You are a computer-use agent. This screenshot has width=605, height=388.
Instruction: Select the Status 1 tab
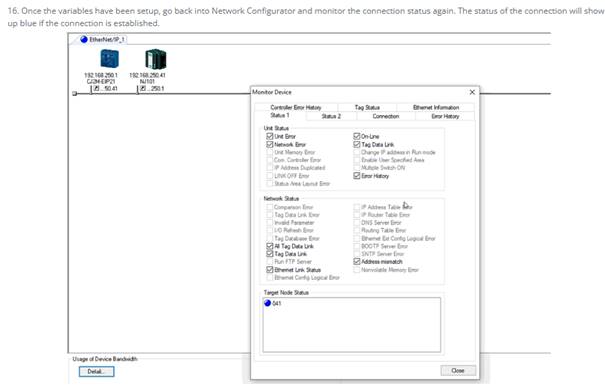point(280,115)
